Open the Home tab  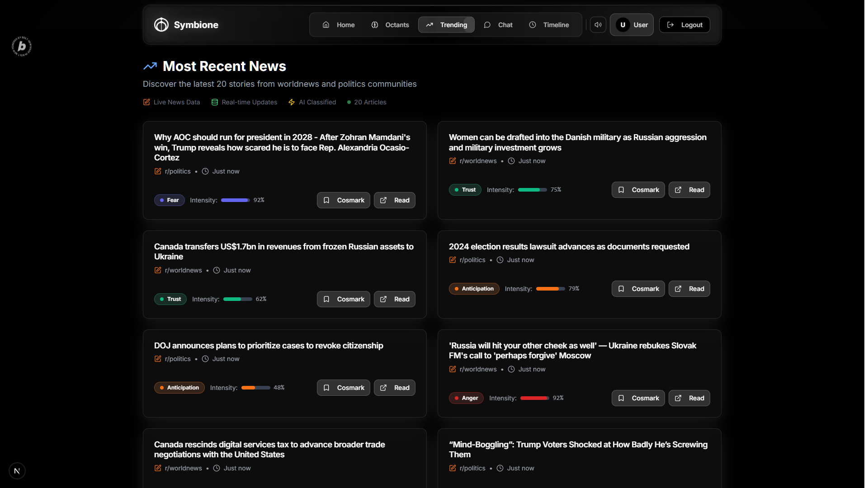coord(338,25)
